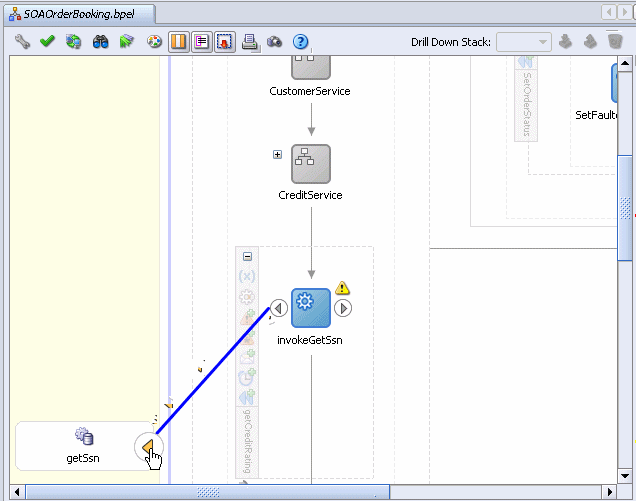Click the second drill stack navigation icon
636x501 pixels.
(590, 41)
